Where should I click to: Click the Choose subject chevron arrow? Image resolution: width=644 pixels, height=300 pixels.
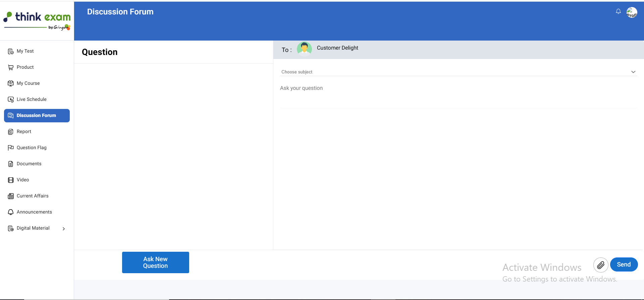(633, 72)
